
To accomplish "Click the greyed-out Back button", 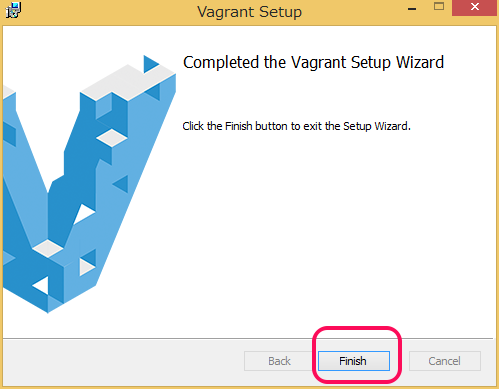I will click(x=279, y=361).
